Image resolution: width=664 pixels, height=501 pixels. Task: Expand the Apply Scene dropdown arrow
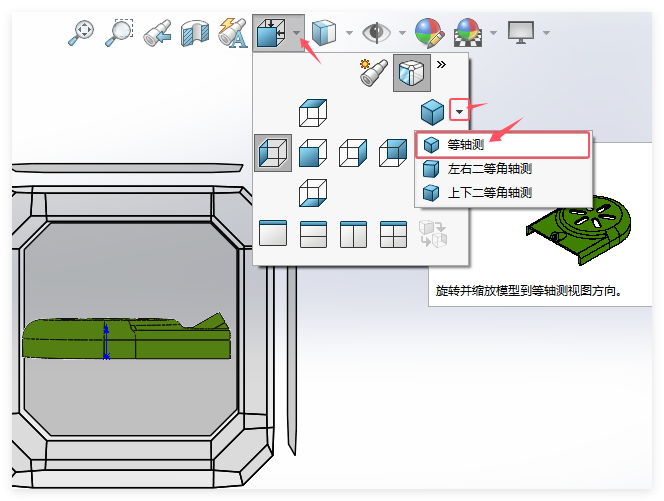493,33
